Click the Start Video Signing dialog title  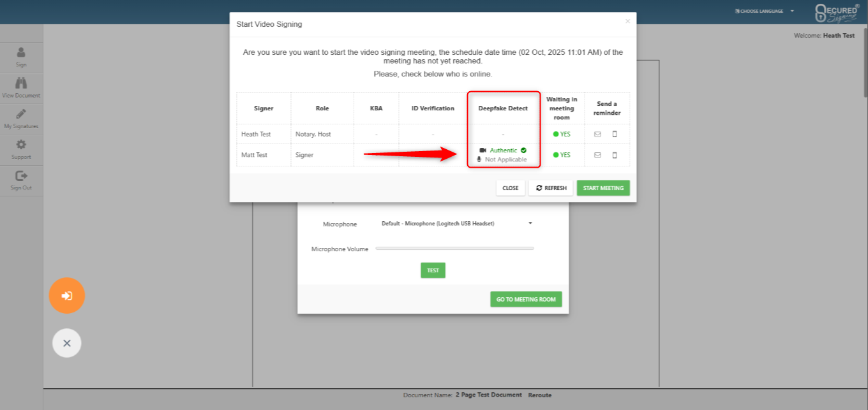click(269, 24)
